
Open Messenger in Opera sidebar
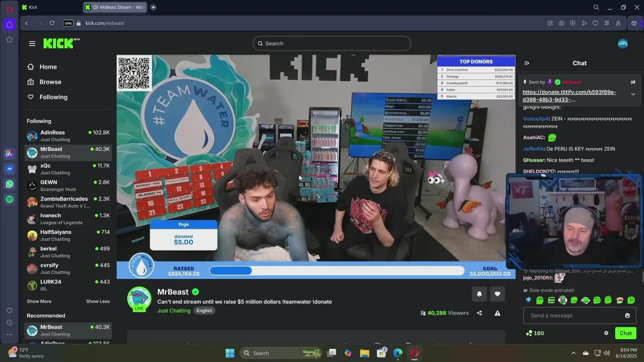click(x=10, y=169)
